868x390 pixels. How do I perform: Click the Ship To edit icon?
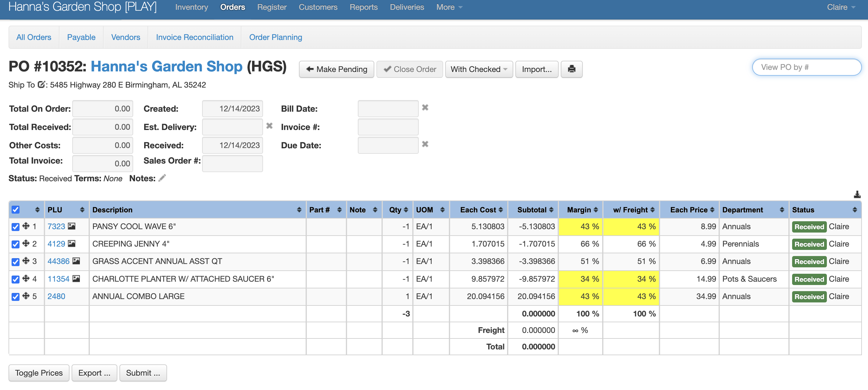coord(41,85)
